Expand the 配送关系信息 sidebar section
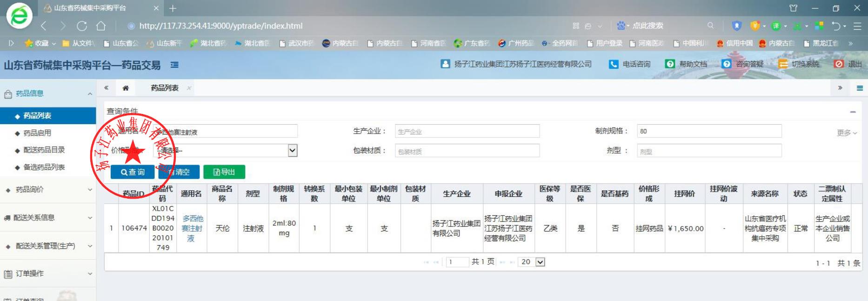The image size is (868, 301). click(48, 218)
